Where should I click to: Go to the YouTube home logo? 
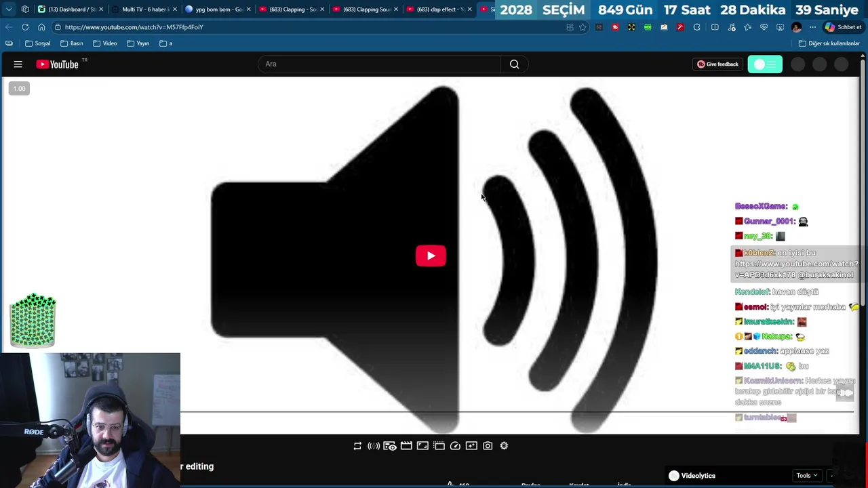click(x=58, y=64)
